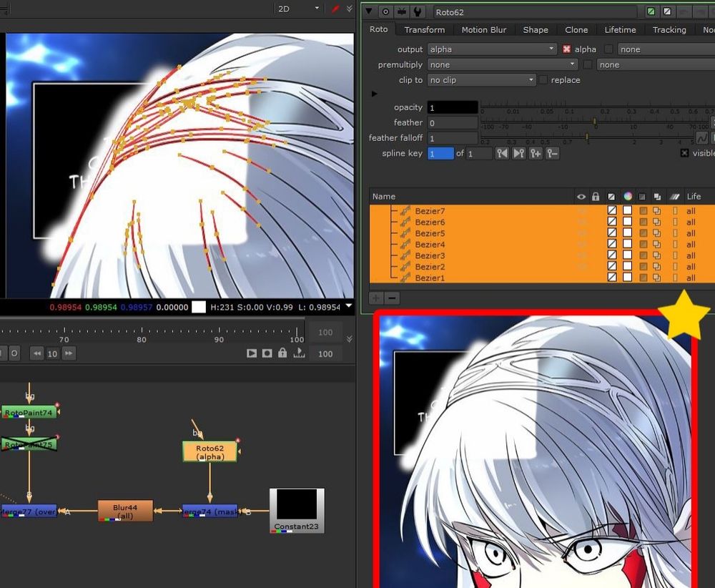Image resolution: width=715 pixels, height=588 pixels.
Task: Collapse the Roto62 properties panel arrow
Action: point(369,12)
